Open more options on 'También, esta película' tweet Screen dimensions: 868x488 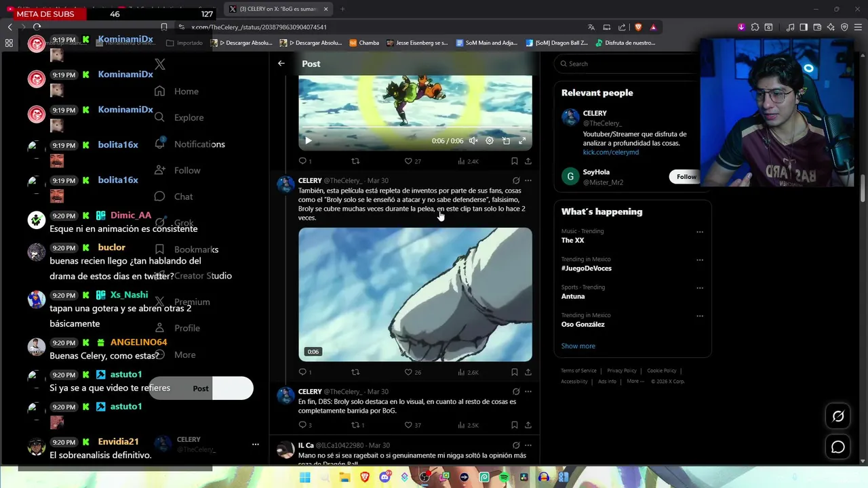528,180
